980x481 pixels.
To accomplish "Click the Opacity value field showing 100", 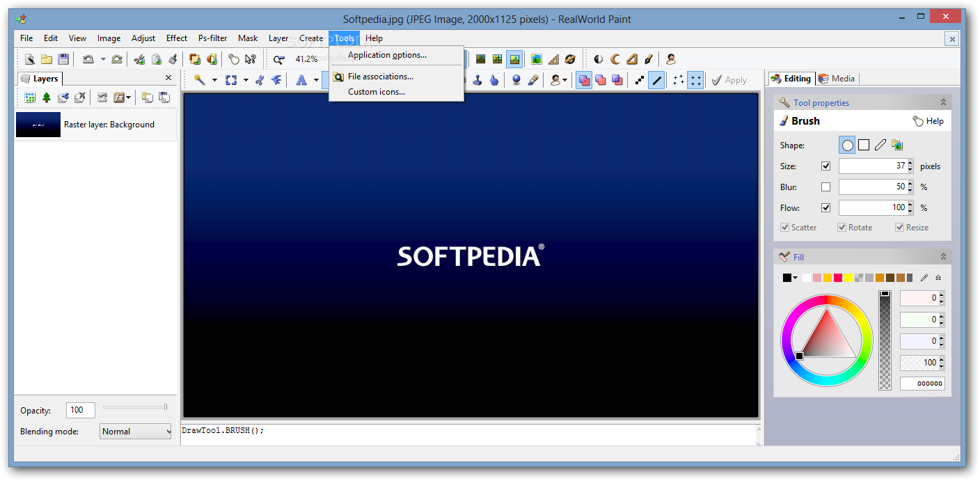I will click(80, 410).
